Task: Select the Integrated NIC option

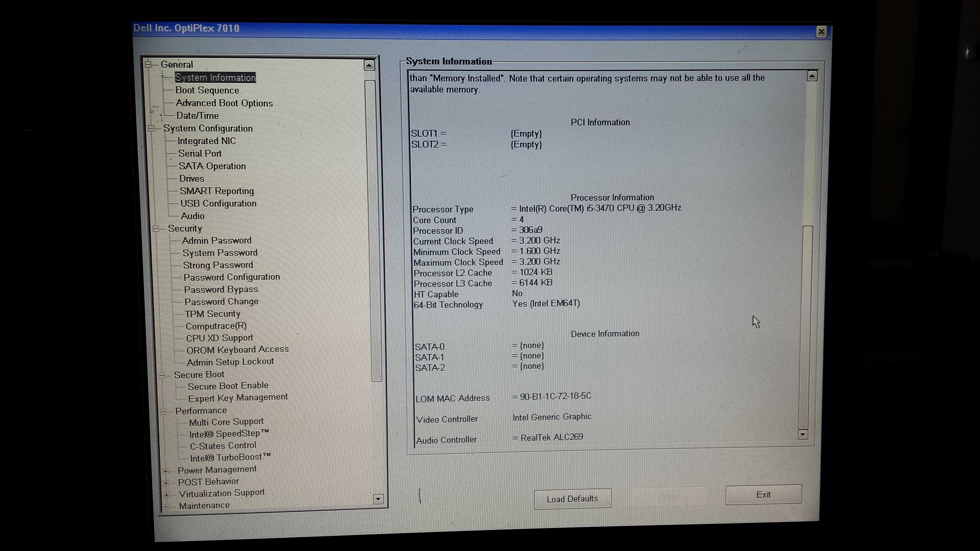Action: (x=207, y=141)
